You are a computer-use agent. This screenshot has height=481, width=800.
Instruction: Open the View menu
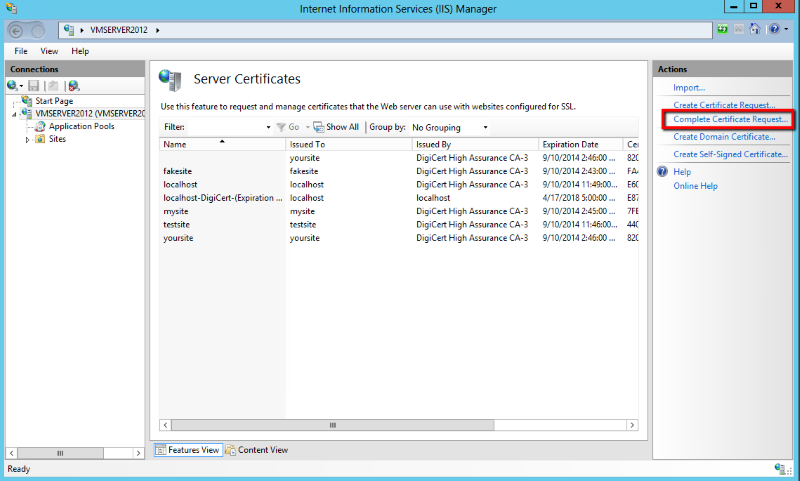click(49, 51)
